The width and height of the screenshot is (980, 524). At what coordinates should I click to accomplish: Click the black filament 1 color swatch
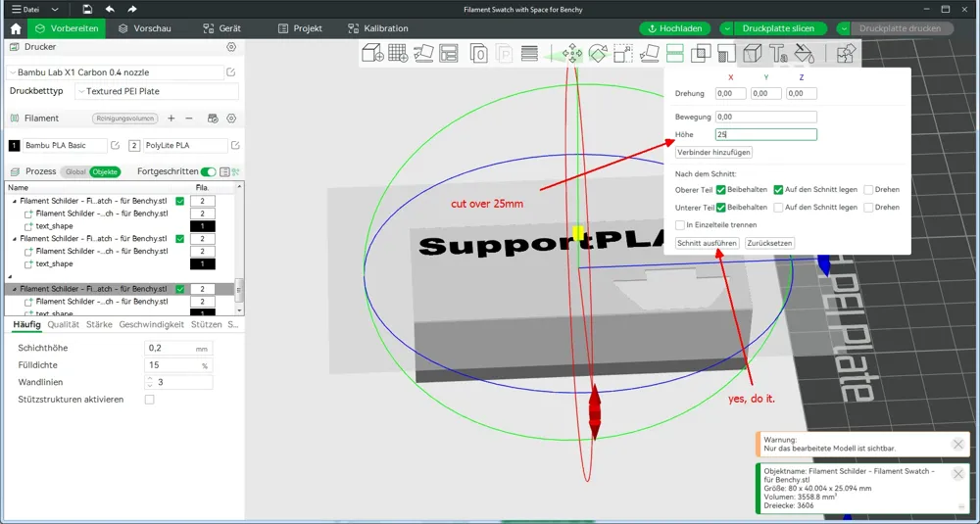(x=14, y=146)
